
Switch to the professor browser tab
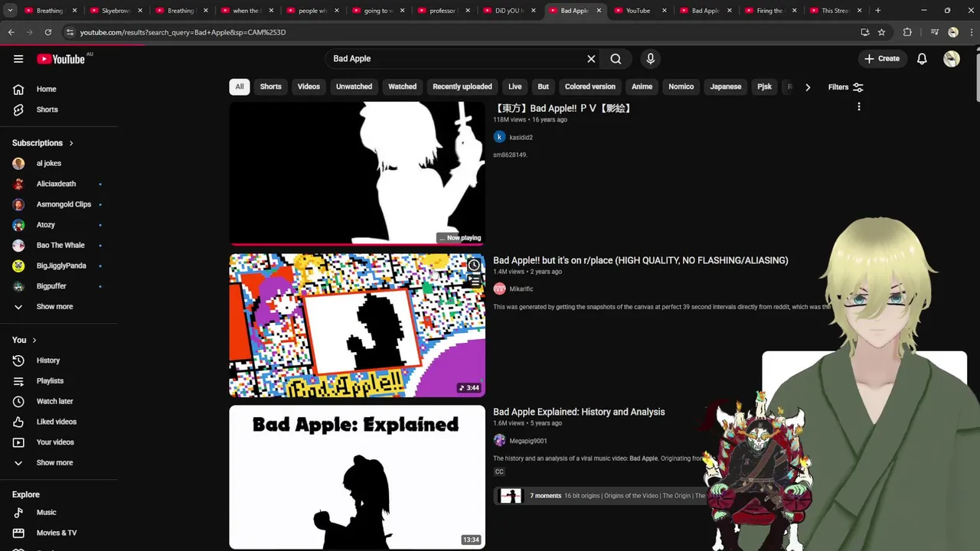pos(443,11)
